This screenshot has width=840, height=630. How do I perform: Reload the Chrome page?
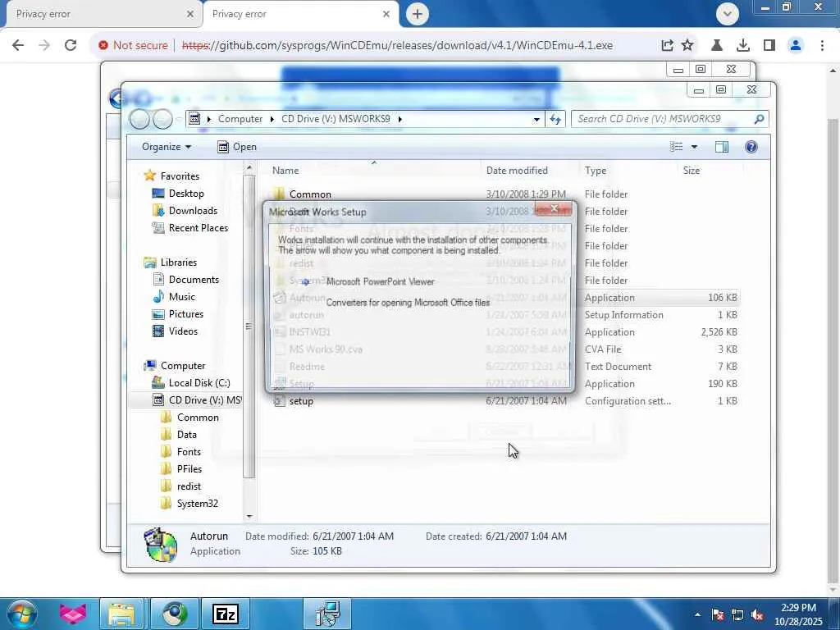71,46
